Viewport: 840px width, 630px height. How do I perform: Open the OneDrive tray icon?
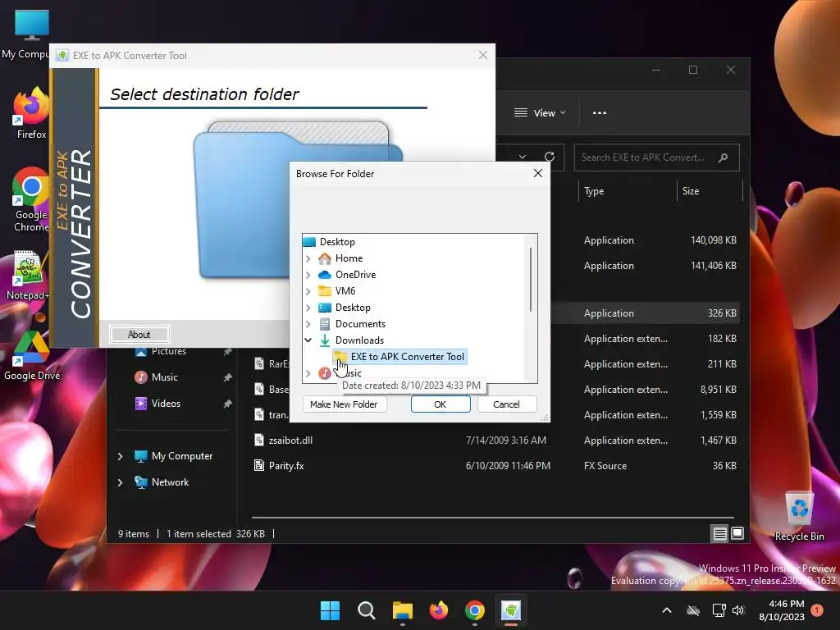(x=693, y=610)
